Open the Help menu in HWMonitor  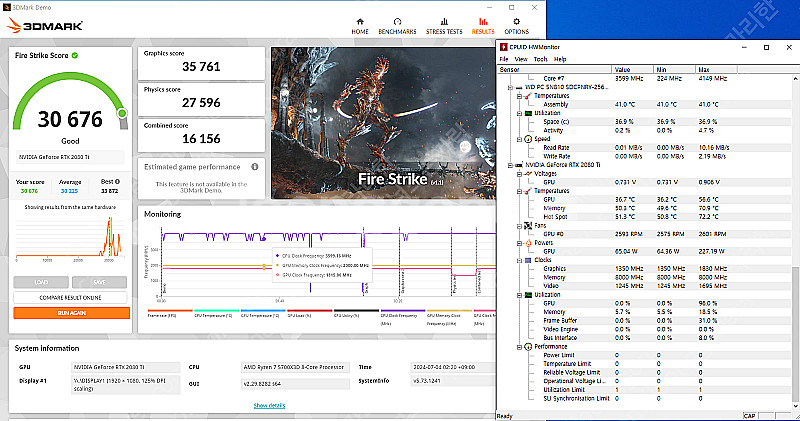[x=560, y=59]
